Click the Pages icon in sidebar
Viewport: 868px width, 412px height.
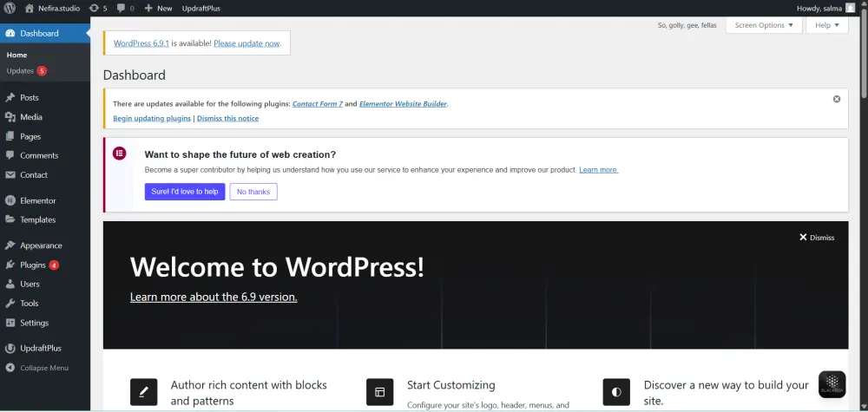pyautogui.click(x=10, y=136)
